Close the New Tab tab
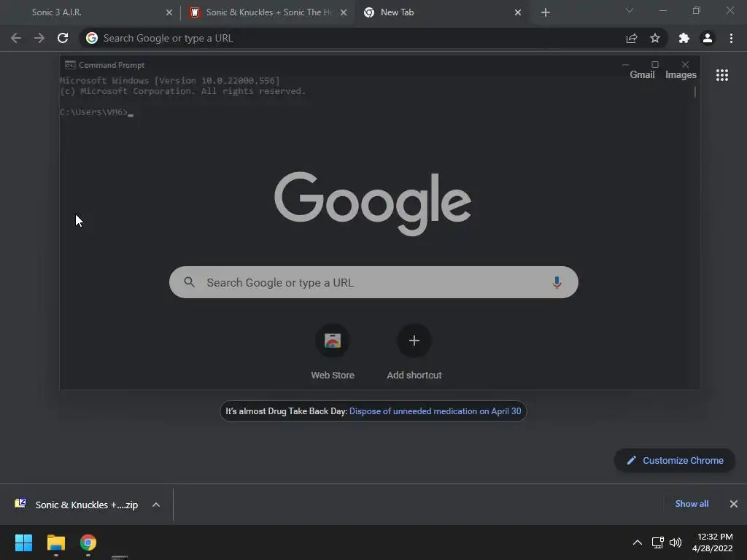This screenshot has width=747, height=560. [x=518, y=13]
